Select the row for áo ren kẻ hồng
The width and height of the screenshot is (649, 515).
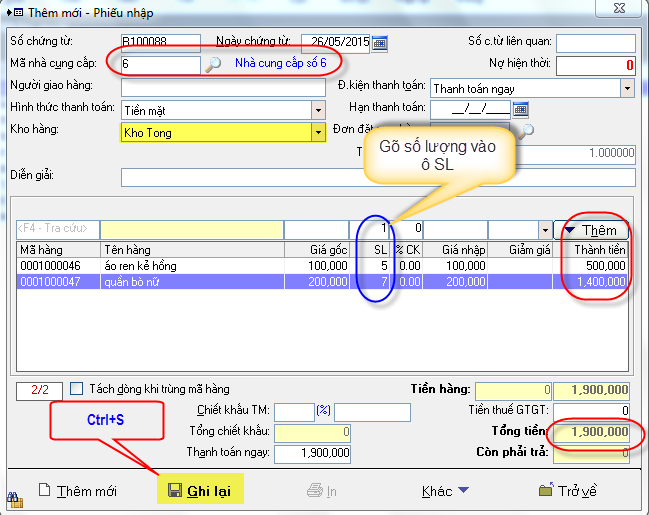click(150, 266)
